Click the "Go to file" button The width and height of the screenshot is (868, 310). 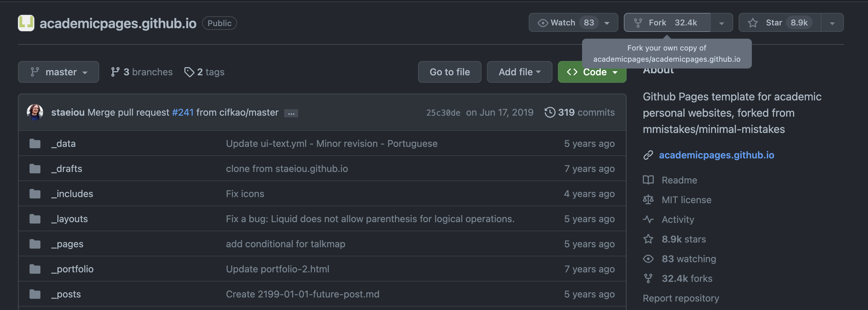(450, 72)
